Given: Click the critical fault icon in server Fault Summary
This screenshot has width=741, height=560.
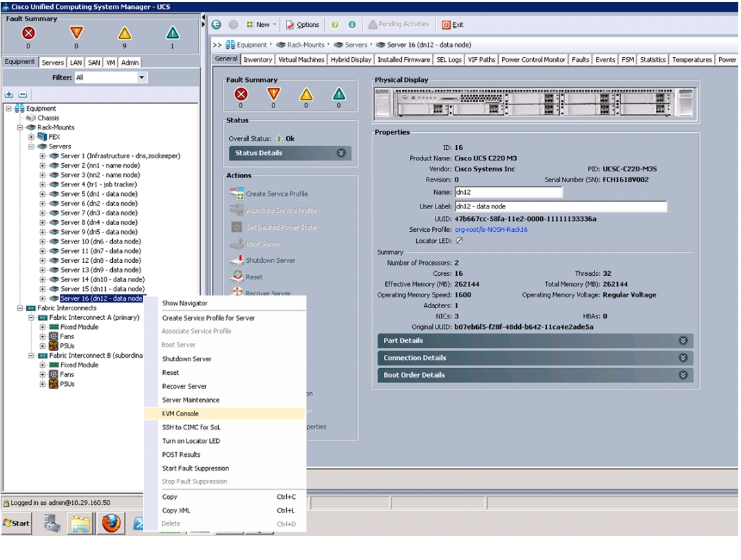Looking at the screenshot, I should tap(241, 94).
